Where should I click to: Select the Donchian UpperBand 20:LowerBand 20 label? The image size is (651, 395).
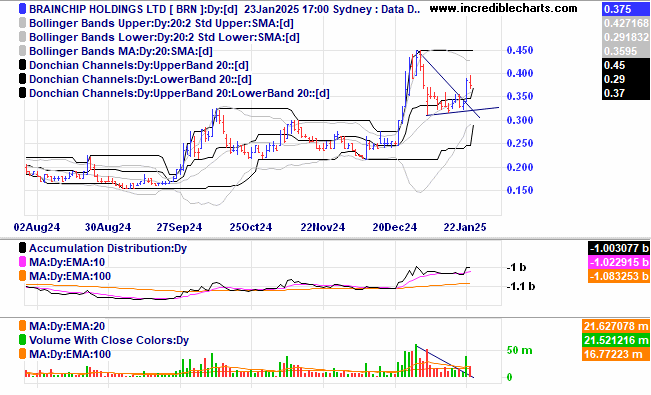179,93
